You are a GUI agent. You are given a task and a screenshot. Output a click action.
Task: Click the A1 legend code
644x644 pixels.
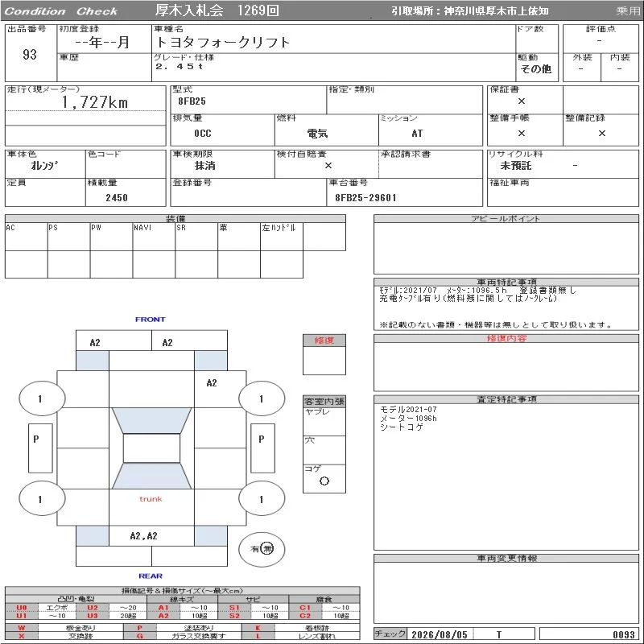[x=163, y=608]
